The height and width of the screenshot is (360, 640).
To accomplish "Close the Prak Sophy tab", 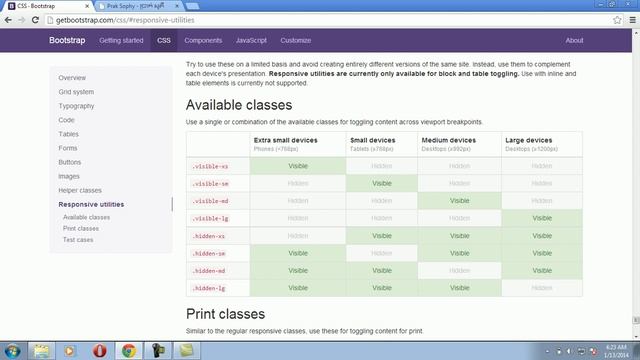I will point(177,6).
